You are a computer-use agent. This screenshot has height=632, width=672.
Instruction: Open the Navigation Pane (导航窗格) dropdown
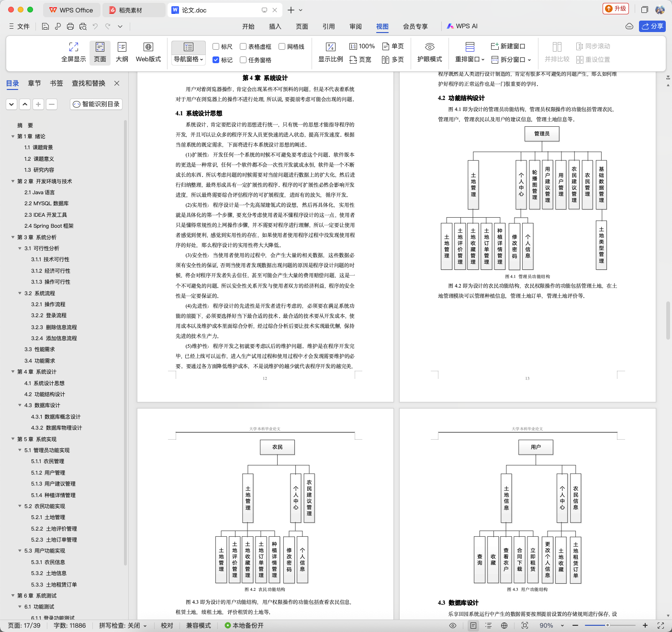tap(189, 59)
